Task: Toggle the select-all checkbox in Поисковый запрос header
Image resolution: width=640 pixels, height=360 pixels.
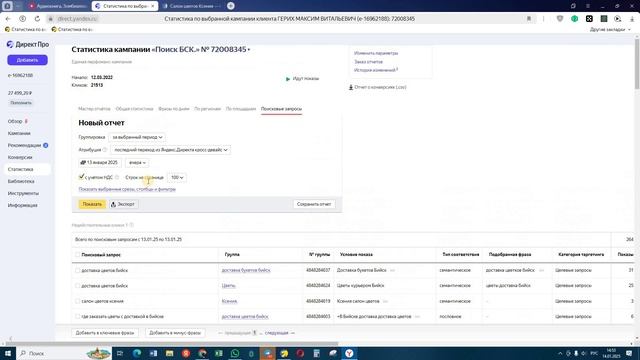Action: (x=77, y=255)
